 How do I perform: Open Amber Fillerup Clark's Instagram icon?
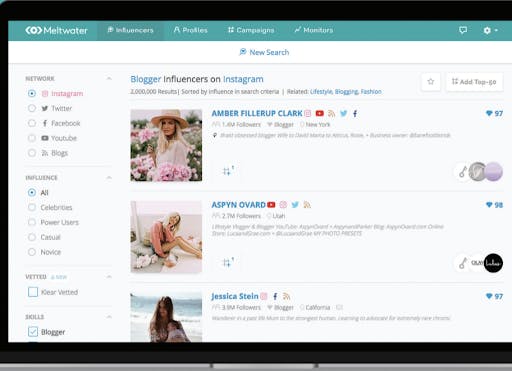tap(308, 114)
